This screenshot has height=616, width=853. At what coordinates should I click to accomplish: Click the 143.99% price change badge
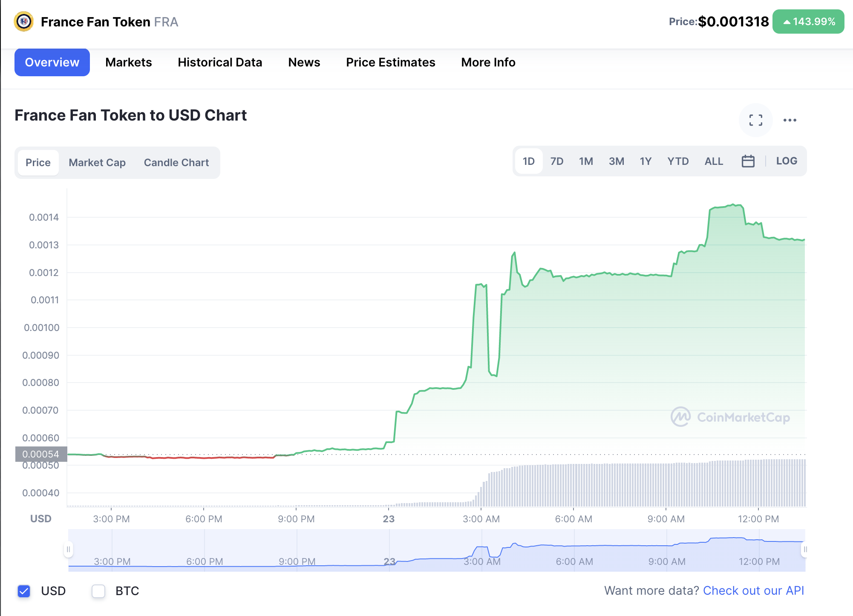click(808, 22)
